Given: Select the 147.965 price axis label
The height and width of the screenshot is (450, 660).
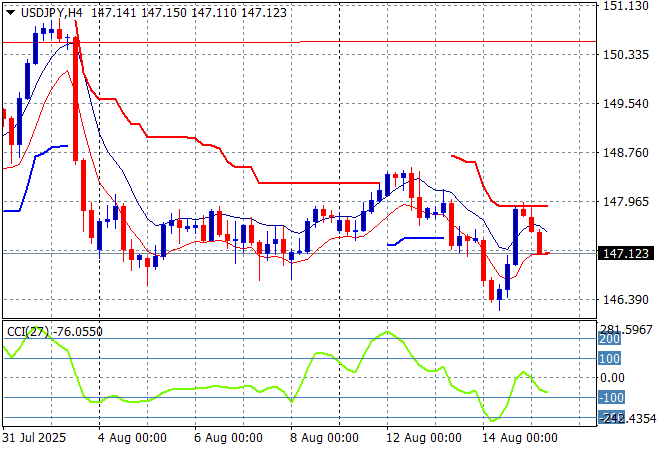Looking at the screenshot, I should [626, 202].
